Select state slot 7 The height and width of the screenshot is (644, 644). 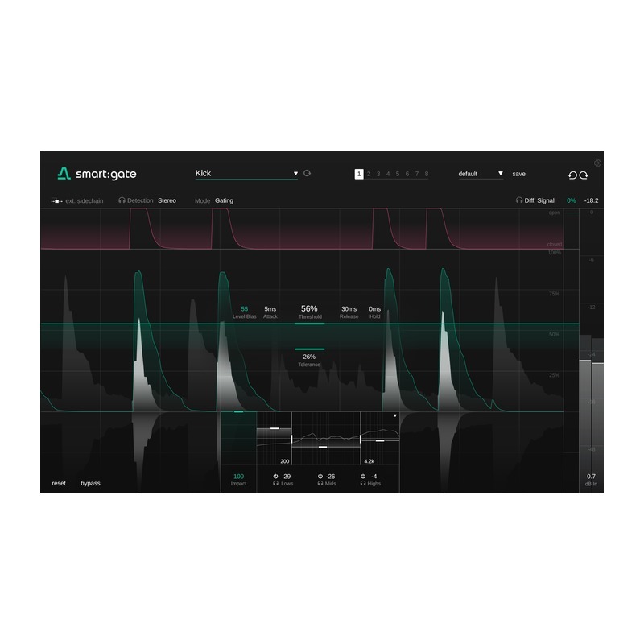click(x=417, y=174)
